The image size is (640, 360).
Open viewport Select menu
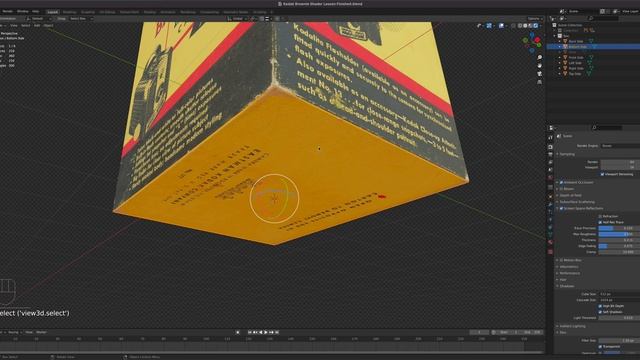click(x=25, y=26)
